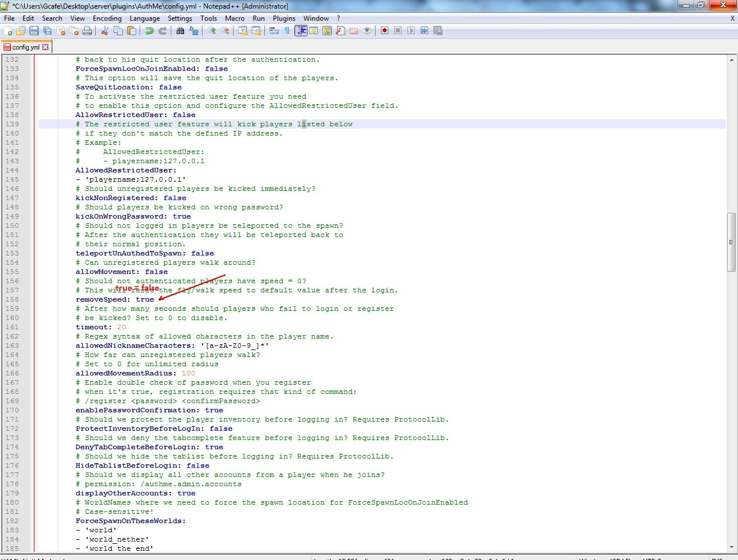
Task: Start macro recording with the red dot icon
Action: click(384, 31)
